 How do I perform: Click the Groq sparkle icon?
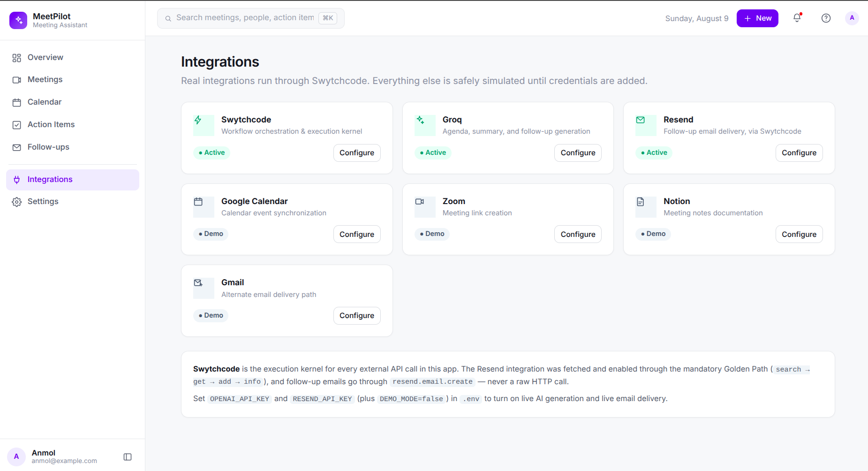420,120
